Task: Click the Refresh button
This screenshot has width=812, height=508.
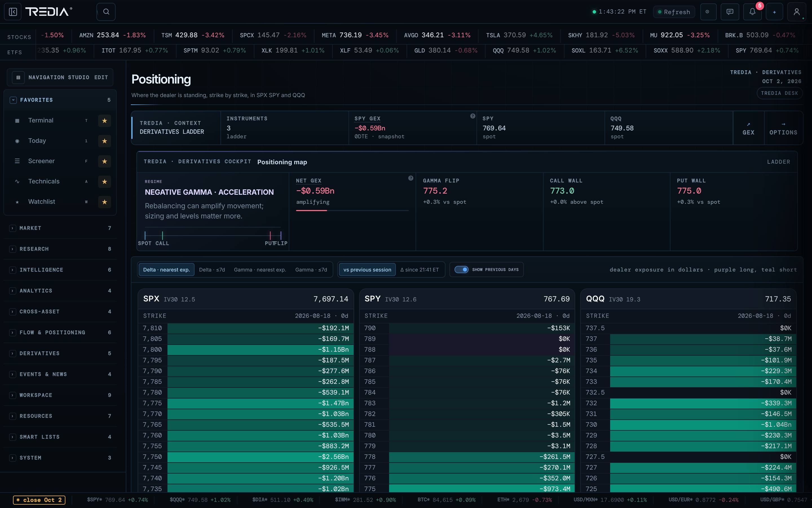Action: [674, 12]
